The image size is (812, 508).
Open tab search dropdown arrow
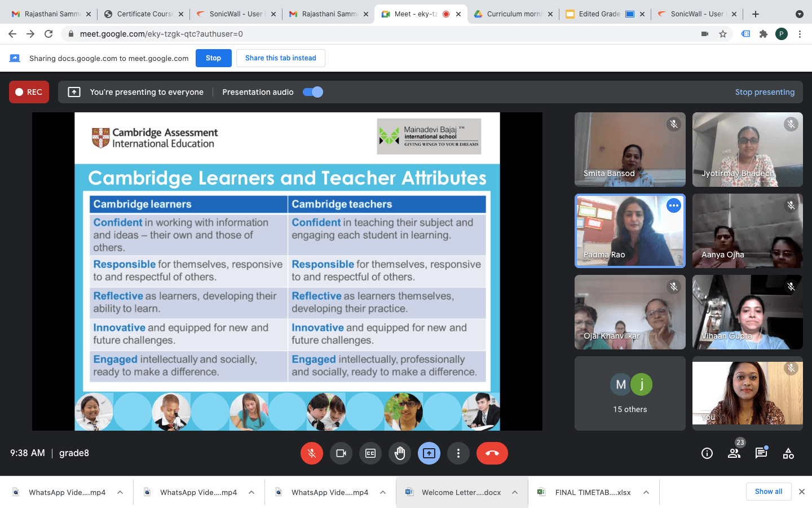click(x=799, y=14)
